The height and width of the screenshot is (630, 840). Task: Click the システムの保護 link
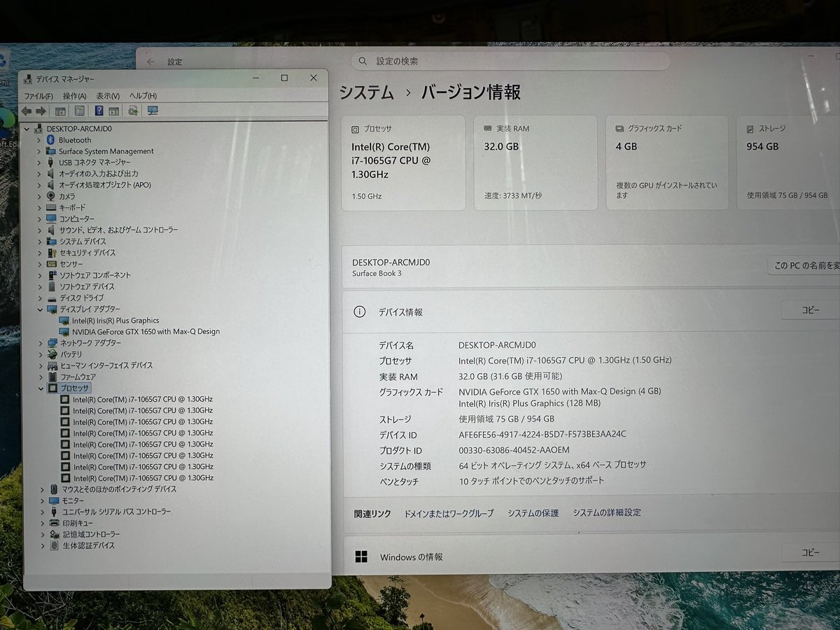(x=533, y=513)
